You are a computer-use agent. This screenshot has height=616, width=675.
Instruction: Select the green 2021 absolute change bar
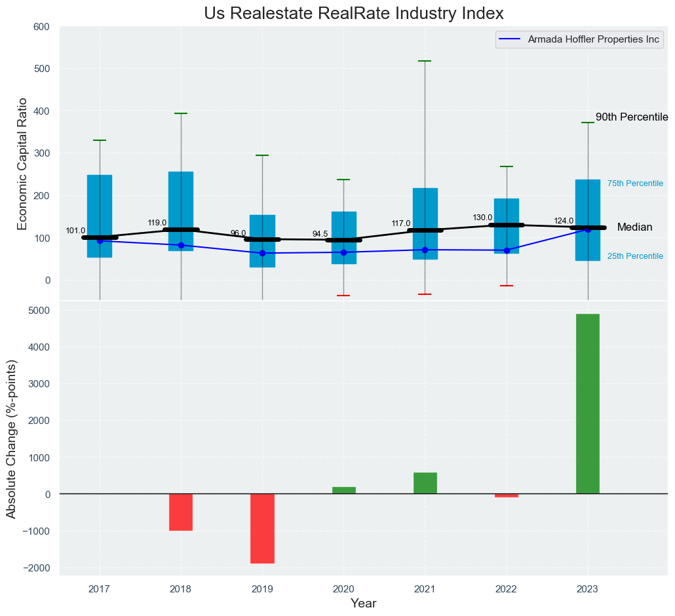pos(425,483)
